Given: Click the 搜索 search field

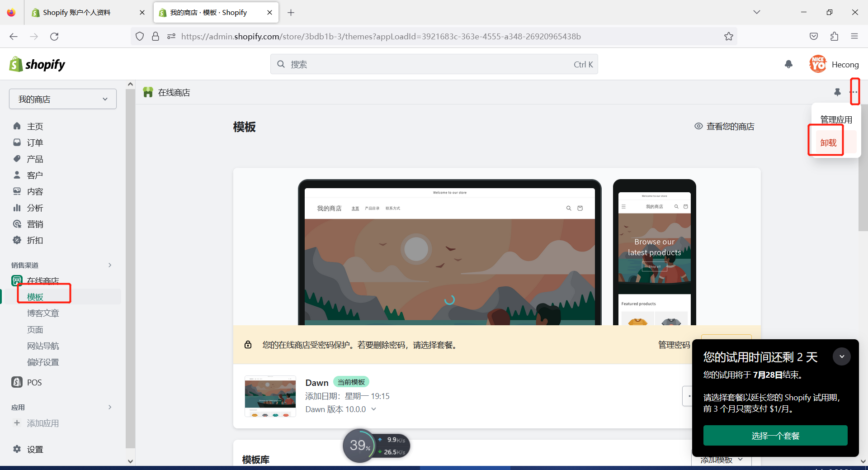Looking at the screenshot, I should click(x=434, y=64).
